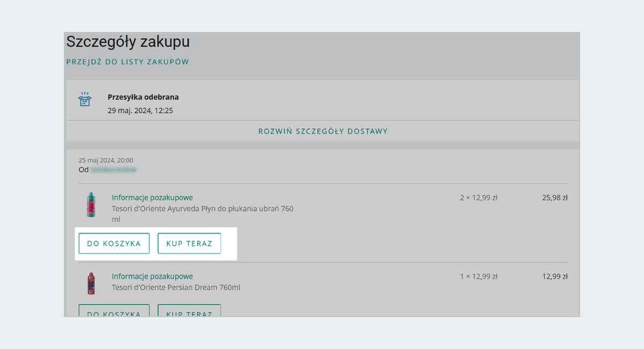The width and height of the screenshot is (644, 349).
Task: Click the Ayurveda teal bottle thumbnail
Action: (91, 205)
